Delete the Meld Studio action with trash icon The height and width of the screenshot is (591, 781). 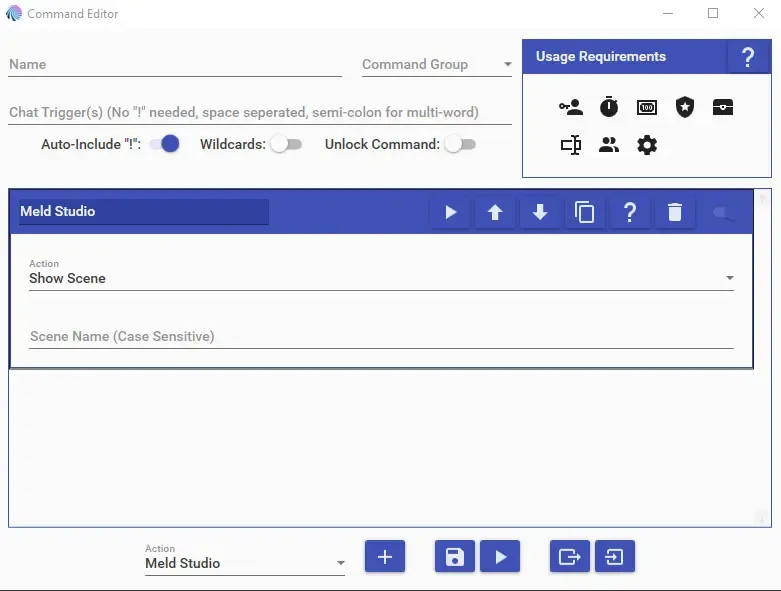[675, 212]
